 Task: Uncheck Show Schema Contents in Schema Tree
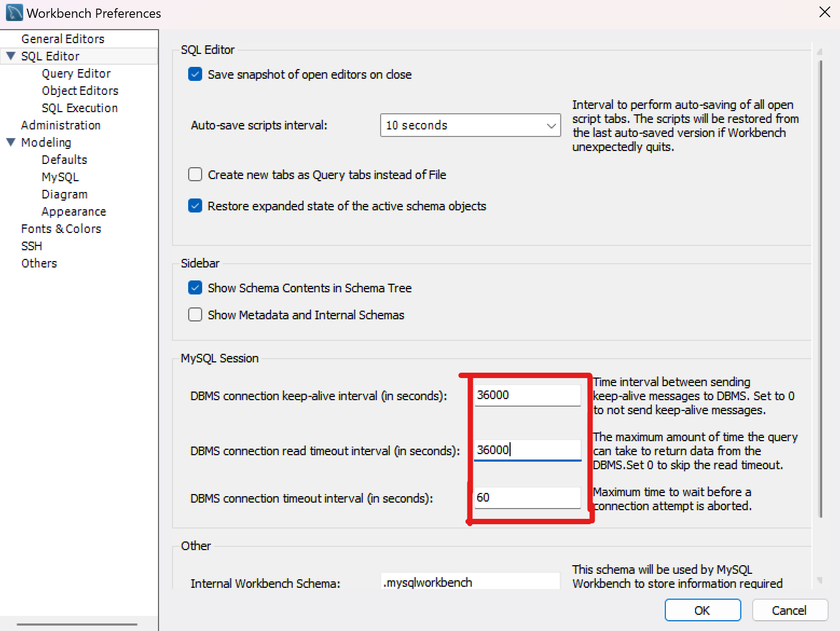[195, 287]
